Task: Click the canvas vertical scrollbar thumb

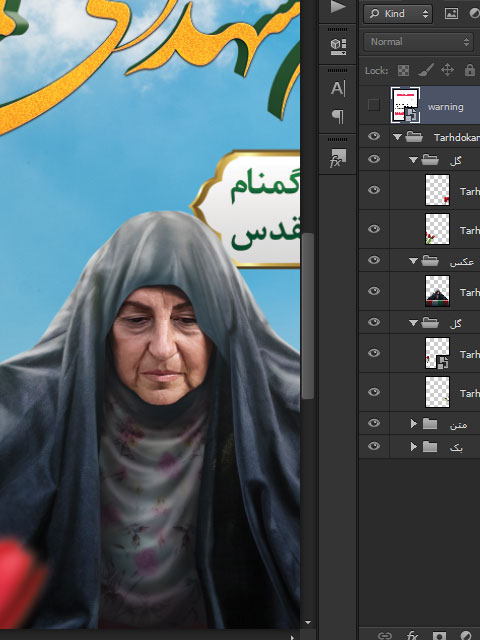Action: pos(309,316)
